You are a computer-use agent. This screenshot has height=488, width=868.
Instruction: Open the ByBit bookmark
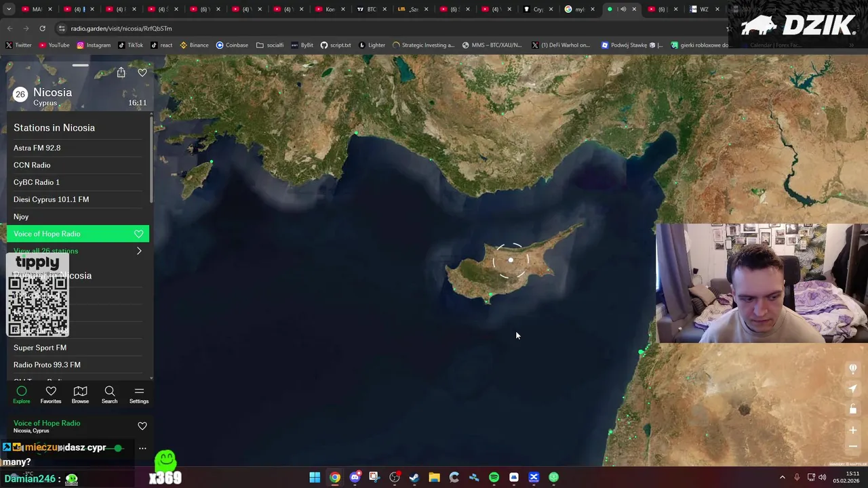[x=302, y=45]
